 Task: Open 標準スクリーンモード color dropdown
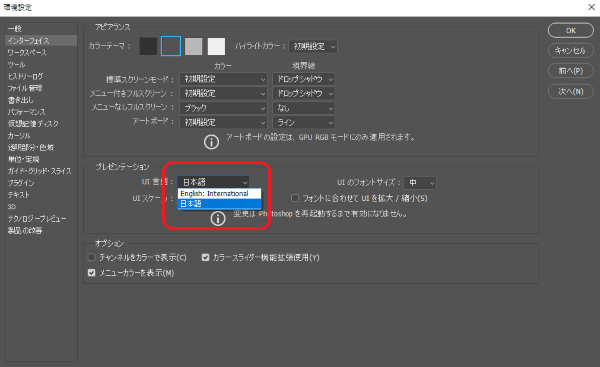coord(223,79)
